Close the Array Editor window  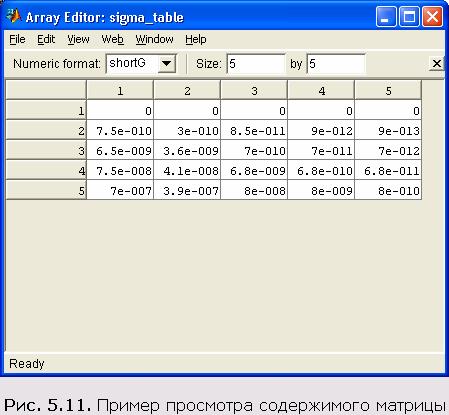point(432,16)
